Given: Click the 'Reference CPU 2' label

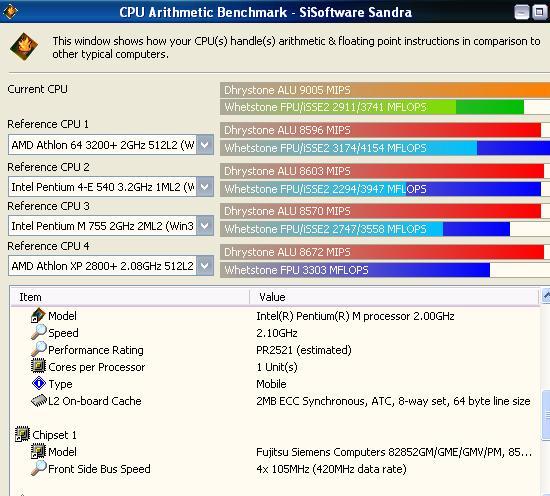Looking at the screenshot, I should 48,167.
